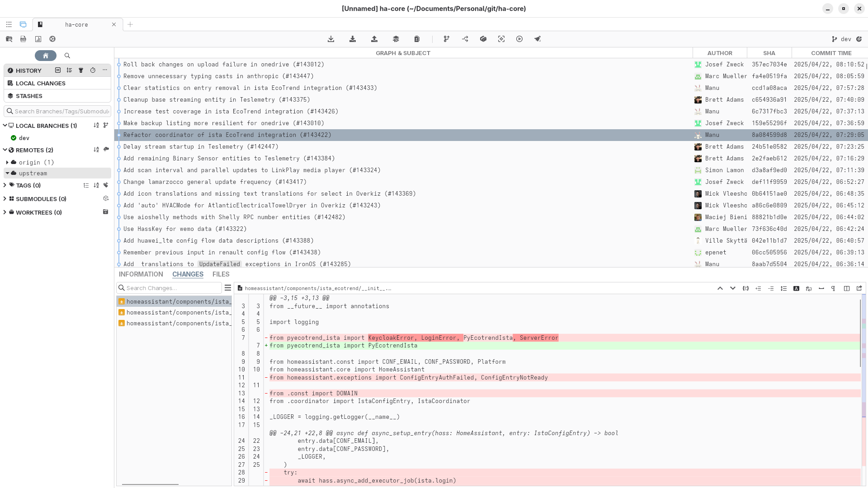
Task: Toggle side-by-side diff view
Action: coord(847,288)
